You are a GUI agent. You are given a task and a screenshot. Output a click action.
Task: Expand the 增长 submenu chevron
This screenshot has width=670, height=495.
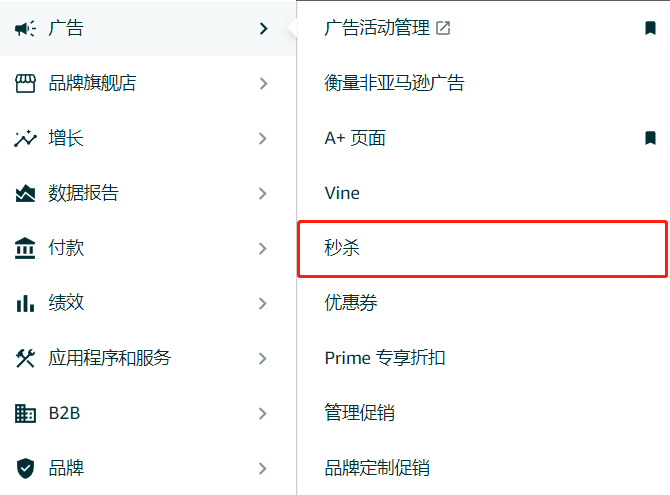coord(263,138)
